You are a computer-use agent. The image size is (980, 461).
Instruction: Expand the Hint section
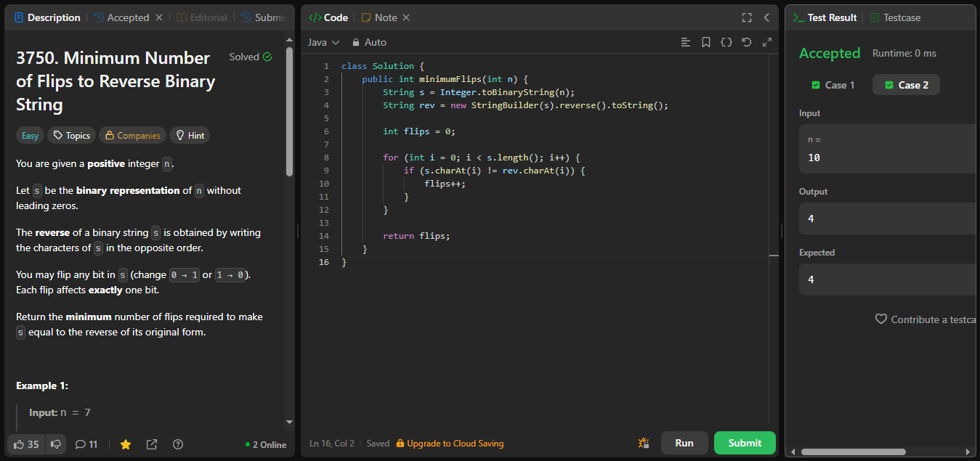click(x=190, y=135)
